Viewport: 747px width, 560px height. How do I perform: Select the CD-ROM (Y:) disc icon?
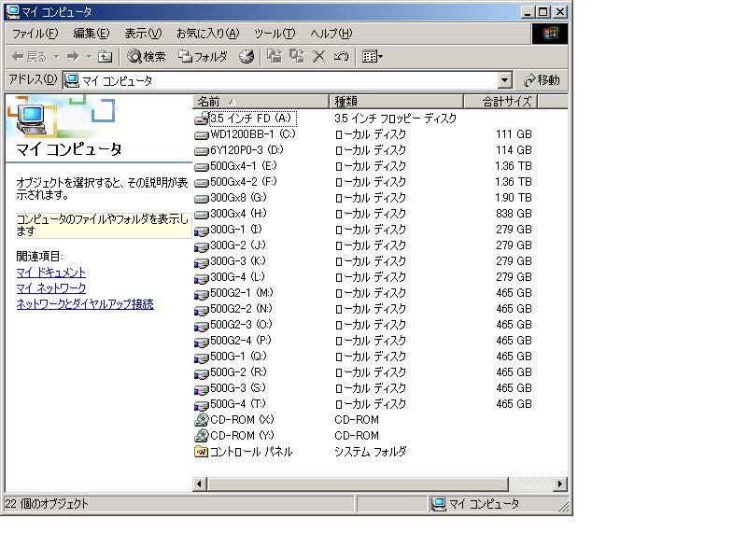202,436
